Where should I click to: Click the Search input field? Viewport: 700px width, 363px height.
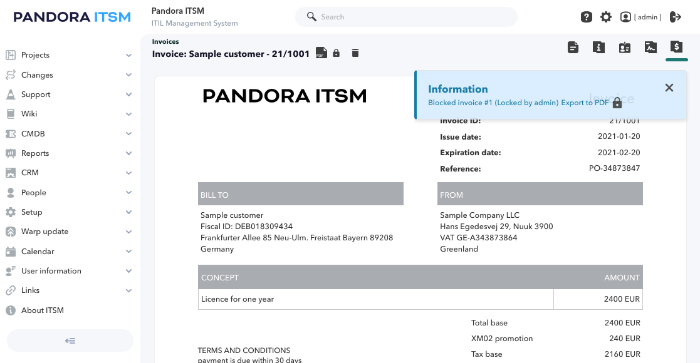click(x=406, y=17)
